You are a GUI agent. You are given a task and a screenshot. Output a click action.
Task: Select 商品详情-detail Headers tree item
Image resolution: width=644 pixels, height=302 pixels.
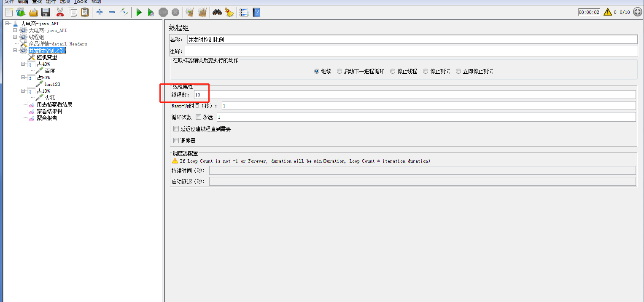pos(58,44)
